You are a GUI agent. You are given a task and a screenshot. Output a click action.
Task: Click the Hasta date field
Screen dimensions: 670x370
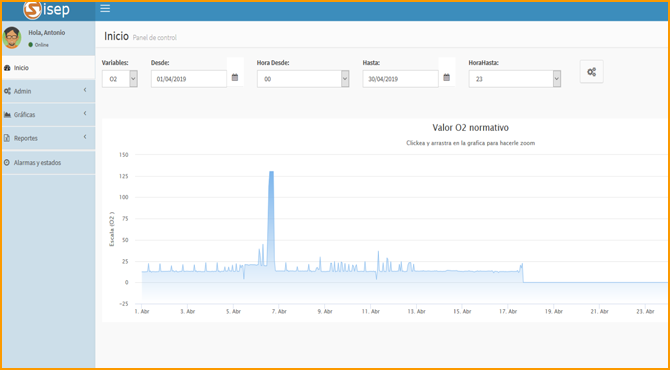pos(400,79)
